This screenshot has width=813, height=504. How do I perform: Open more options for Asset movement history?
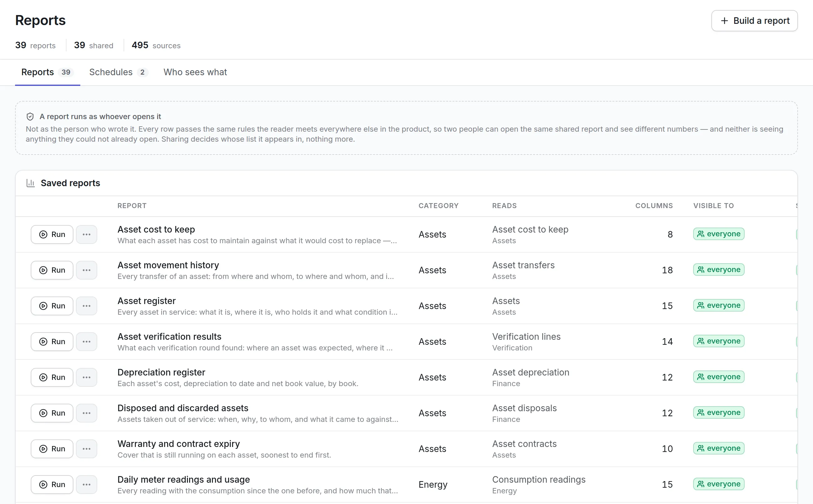86,270
